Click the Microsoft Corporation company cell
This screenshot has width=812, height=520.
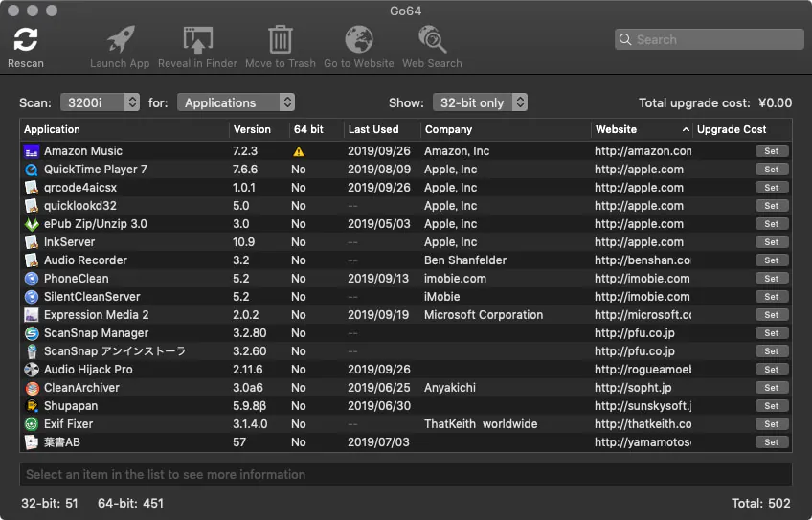(x=484, y=315)
